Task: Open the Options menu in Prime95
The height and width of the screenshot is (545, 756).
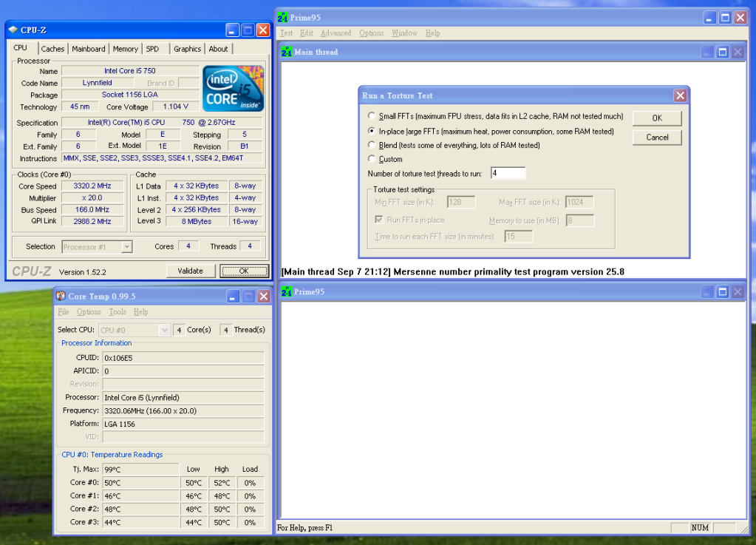Action: click(371, 33)
